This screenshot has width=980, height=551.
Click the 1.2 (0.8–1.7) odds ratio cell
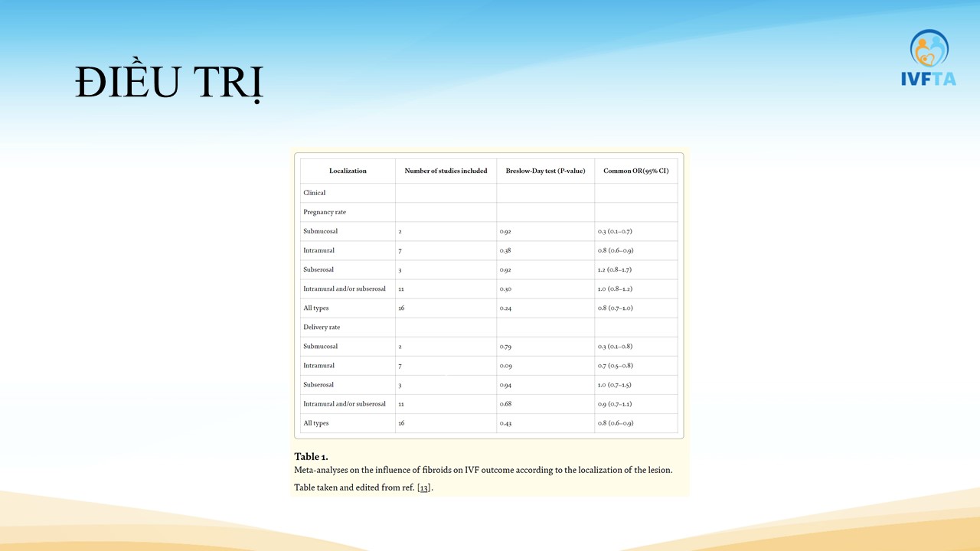[615, 269]
